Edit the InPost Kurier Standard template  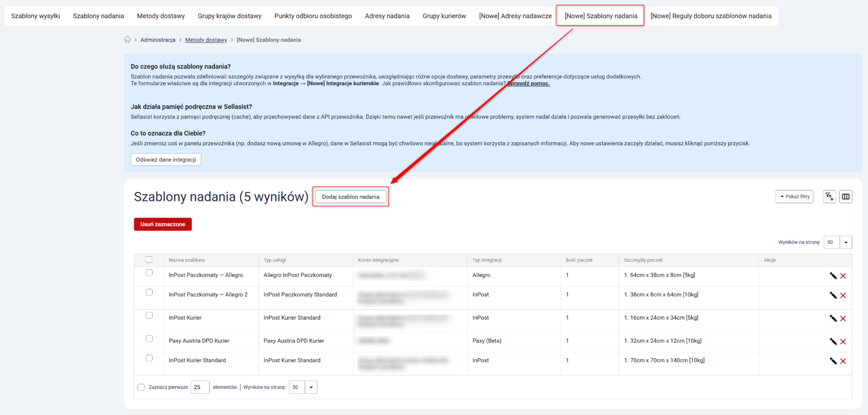pyautogui.click(x=833, y=361)
